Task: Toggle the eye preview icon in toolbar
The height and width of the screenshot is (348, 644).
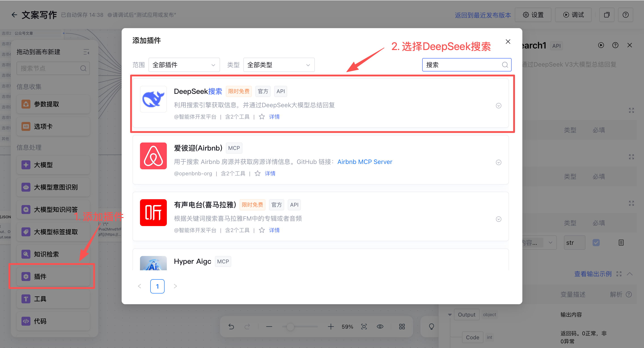Action: click(380, 327)
